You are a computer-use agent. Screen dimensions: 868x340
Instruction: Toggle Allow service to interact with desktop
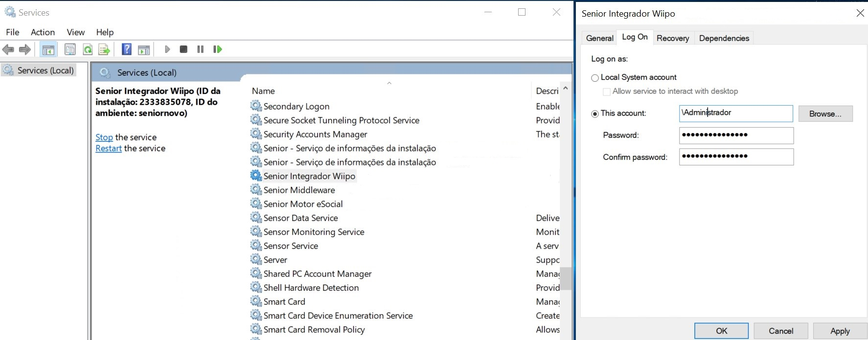coord(607,91)
